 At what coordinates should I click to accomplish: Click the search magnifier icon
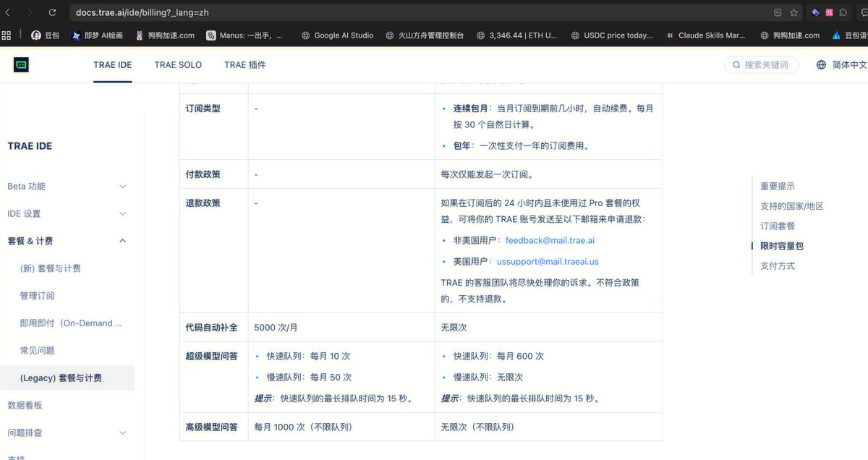[x=737, y=65]
